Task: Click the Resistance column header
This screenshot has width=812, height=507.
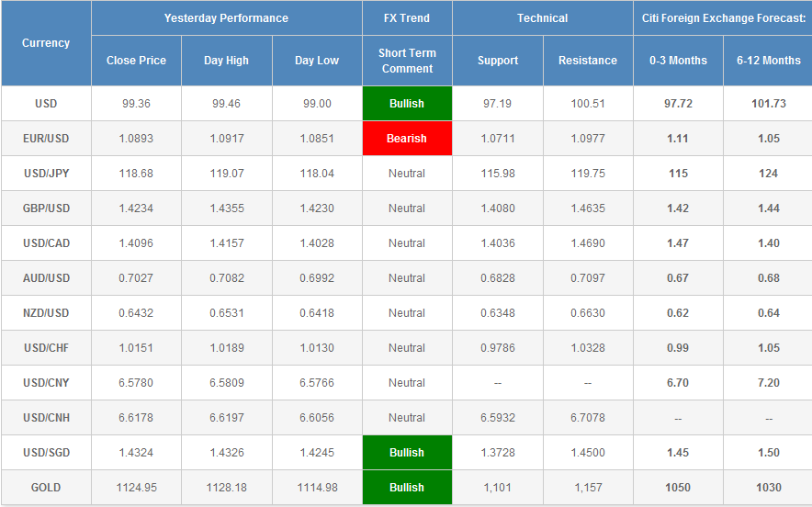Action: [588, 61]
